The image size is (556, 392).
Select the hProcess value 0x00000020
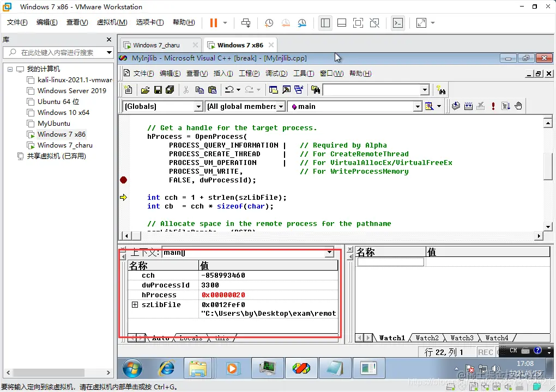(223, 295)
